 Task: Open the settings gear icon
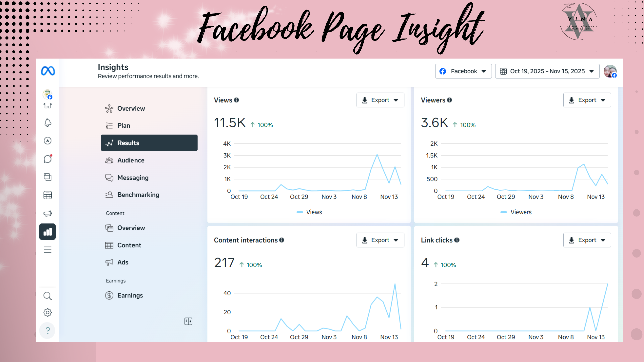(48, 312)
